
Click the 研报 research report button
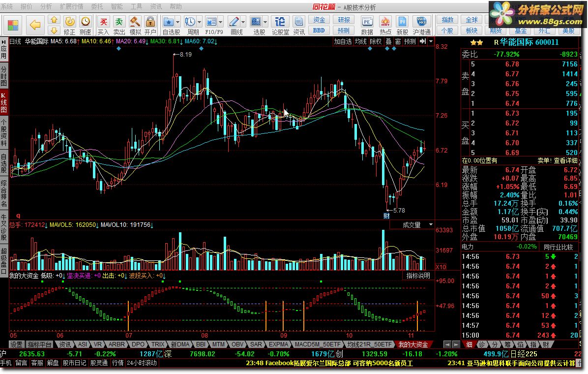[x=344, y=20]
